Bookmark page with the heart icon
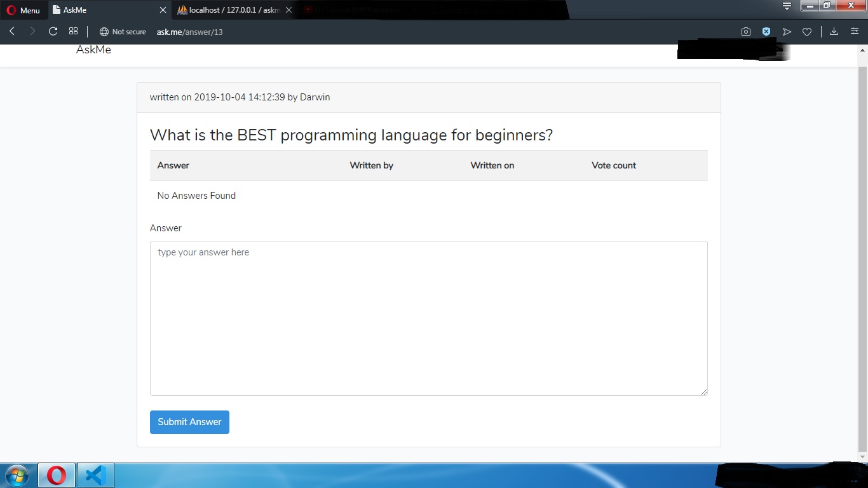Viewport: 868px width, 488px height. (807, 32)
